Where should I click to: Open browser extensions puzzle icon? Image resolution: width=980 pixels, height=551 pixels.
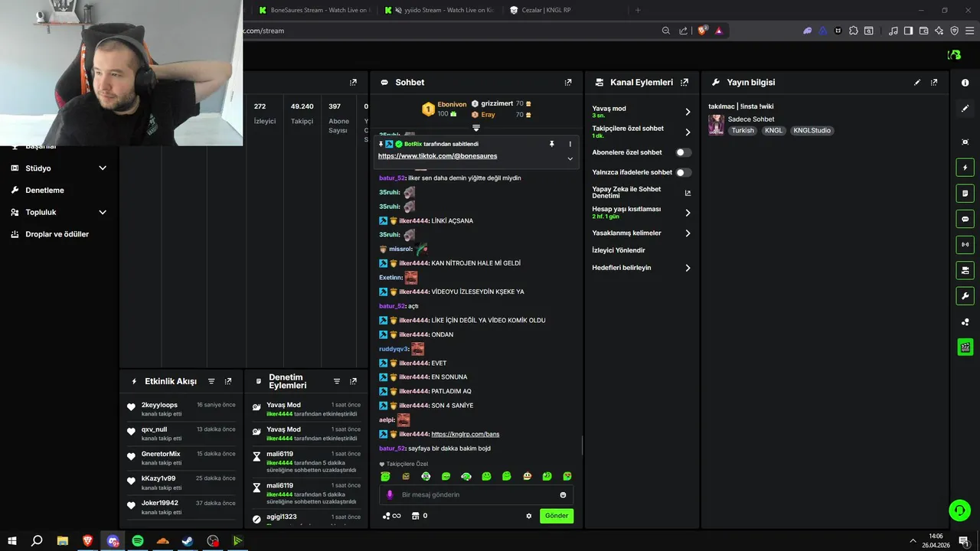point(853,31)
